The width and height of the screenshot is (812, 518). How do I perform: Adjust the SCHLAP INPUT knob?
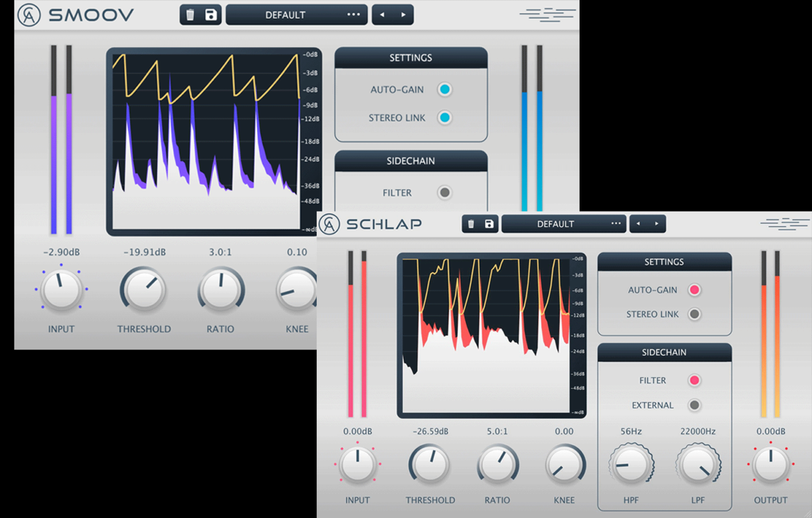click(x=357, y=465)
